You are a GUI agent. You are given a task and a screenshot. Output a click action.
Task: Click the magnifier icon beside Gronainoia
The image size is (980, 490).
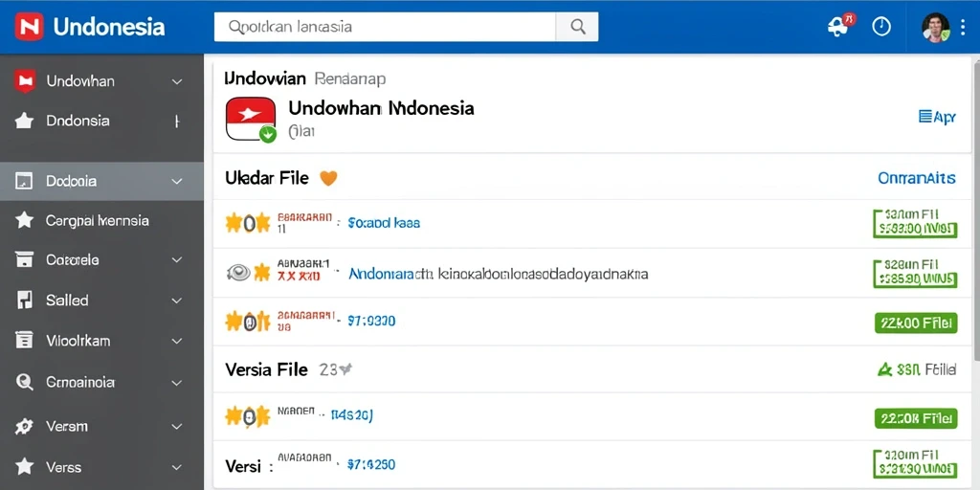24,382
